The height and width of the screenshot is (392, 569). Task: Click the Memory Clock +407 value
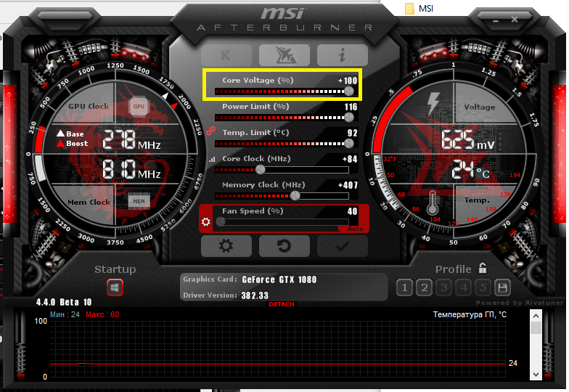[x=348, y=185]
